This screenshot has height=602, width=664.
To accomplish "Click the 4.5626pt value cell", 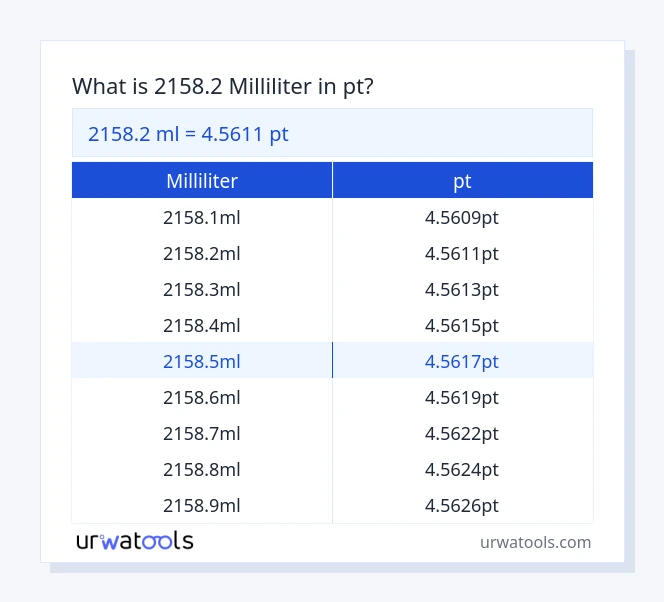I will [462, 505].
